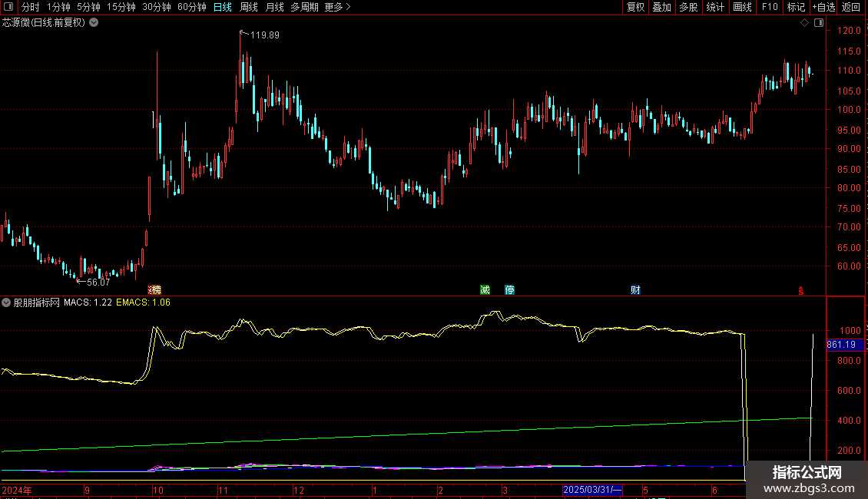The height and width of the screenshot is (499, 868).
Task: Expand the 股朋指标网 indicator dropdown arrow
Action: click(x=7, y=302)
